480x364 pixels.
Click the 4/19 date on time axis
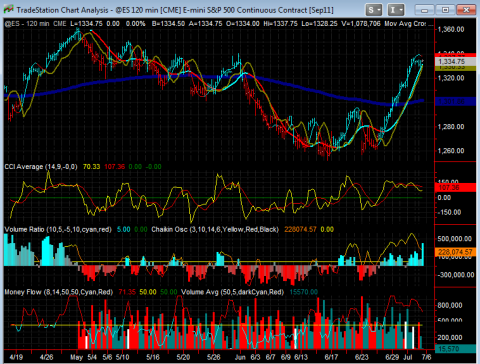point(16,357)
